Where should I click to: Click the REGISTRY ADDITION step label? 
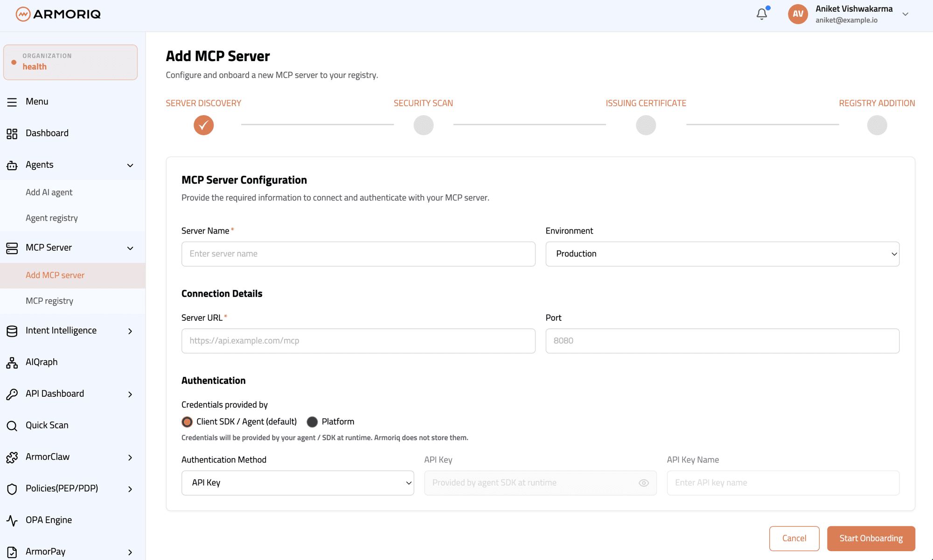point(877,103)
